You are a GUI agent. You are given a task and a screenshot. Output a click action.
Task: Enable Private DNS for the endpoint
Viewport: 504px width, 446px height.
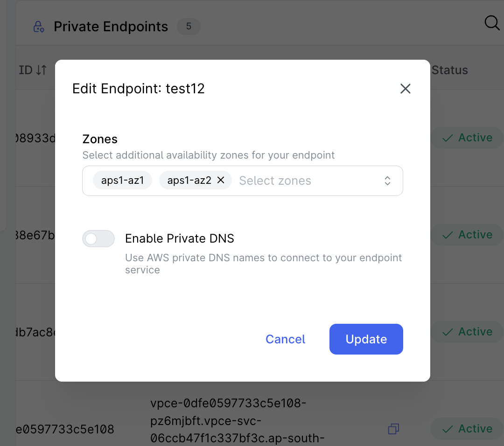click(98, 238)
